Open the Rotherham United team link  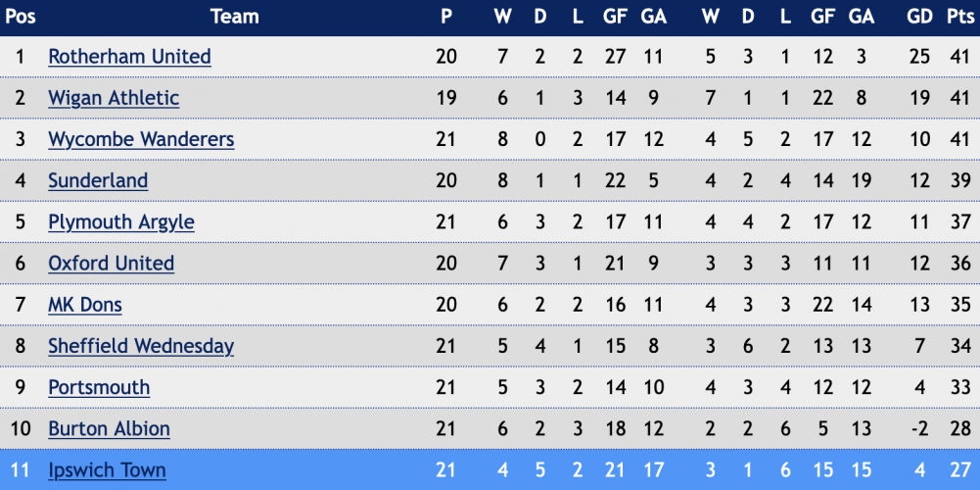point(129,57)
